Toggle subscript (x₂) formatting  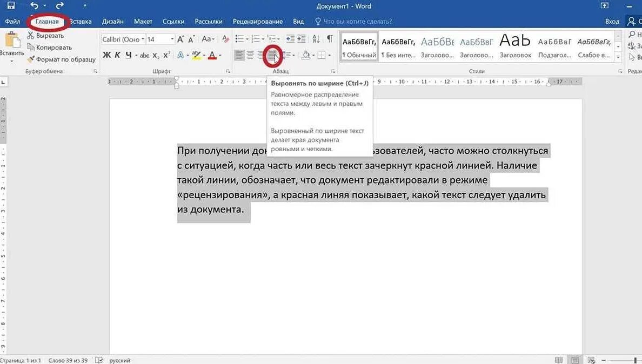pos(156,55)
